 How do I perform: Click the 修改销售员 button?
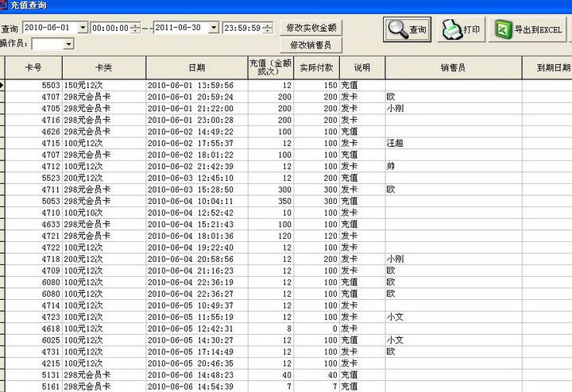[x=311, y=45]
